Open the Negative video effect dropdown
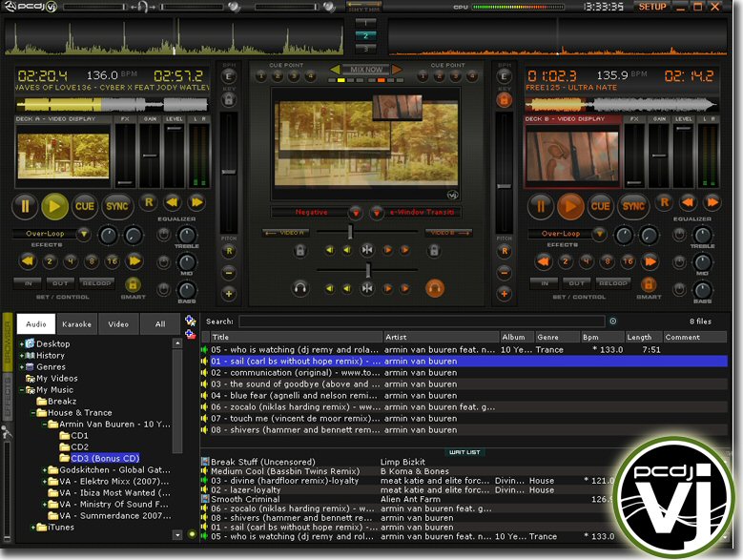Image resolution: width=743 pixels, height=560 pixels. coord(356,213)
